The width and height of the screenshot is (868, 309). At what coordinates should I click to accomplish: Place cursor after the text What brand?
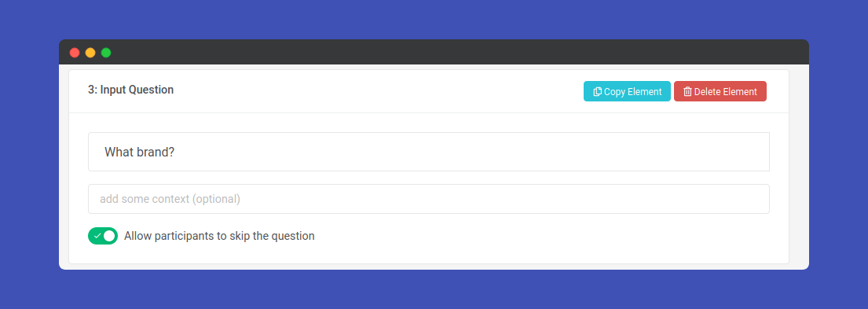(x=176, y=153)
